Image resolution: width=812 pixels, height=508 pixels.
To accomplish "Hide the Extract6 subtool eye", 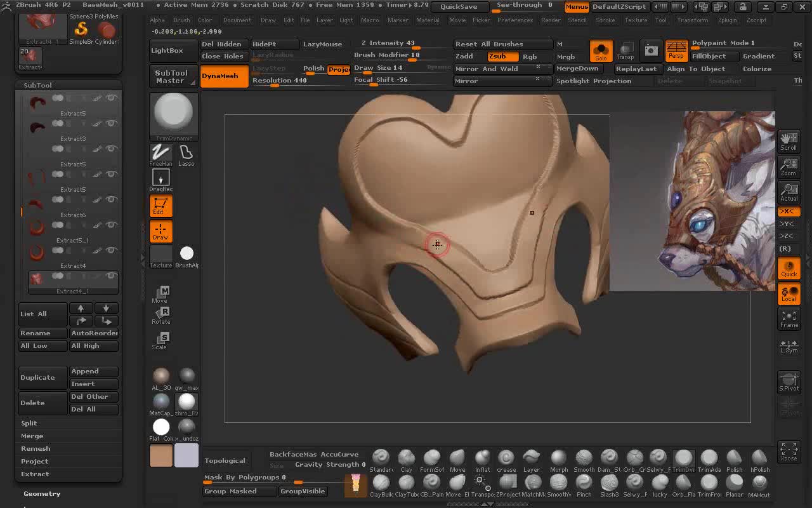I will point(112,199).
